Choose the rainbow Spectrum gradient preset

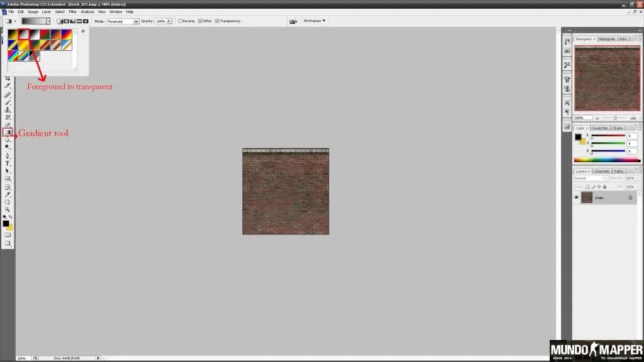[x=13, y=55]
